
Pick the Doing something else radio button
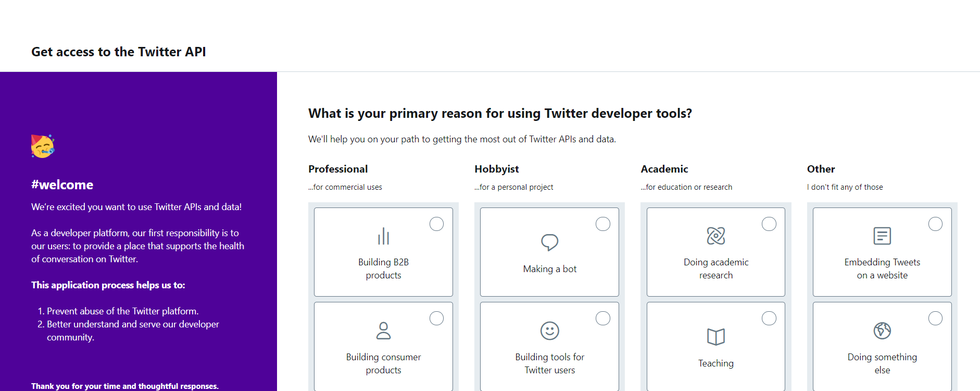935,319
